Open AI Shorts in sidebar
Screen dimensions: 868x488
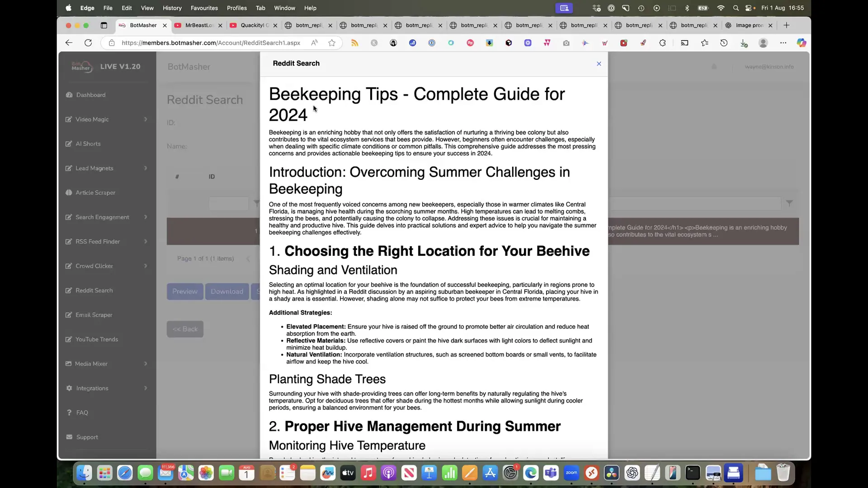point(88,144)
